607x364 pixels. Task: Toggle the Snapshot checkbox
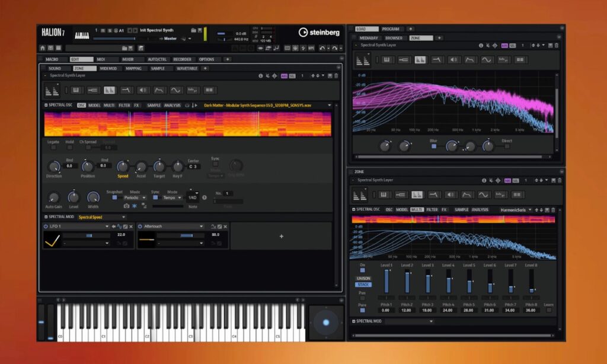pos(114,197)
